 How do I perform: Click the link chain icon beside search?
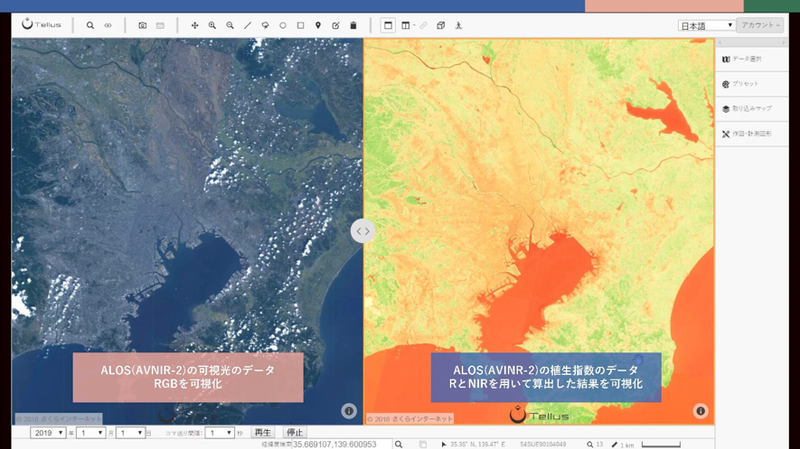[108, 26]
